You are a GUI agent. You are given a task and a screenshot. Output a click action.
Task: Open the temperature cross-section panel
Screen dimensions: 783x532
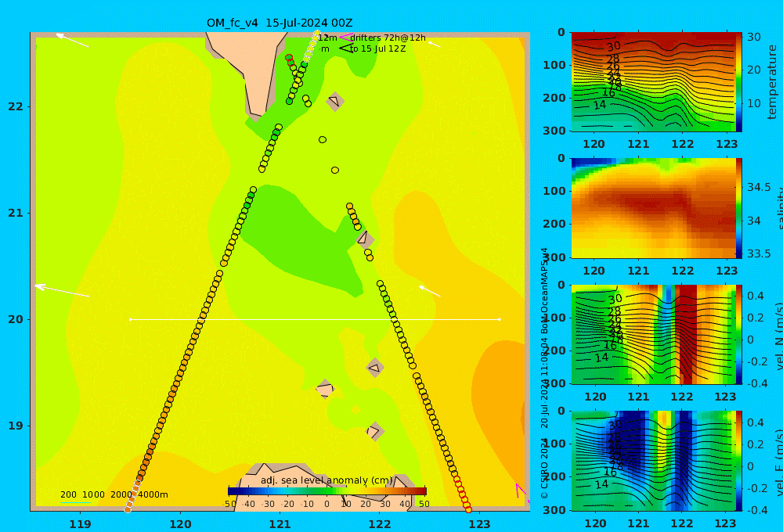[x=653, y=82]
